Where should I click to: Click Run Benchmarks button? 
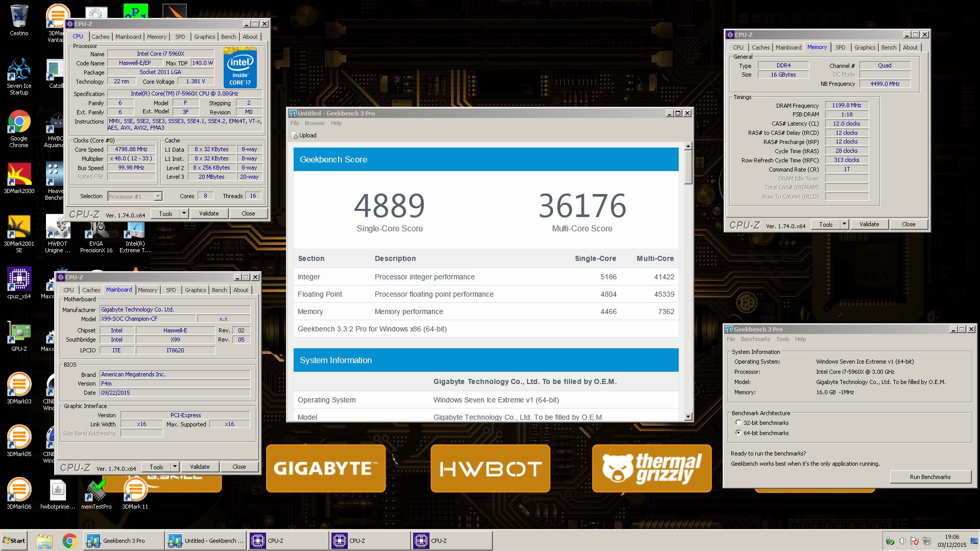[x=930, y=477]
